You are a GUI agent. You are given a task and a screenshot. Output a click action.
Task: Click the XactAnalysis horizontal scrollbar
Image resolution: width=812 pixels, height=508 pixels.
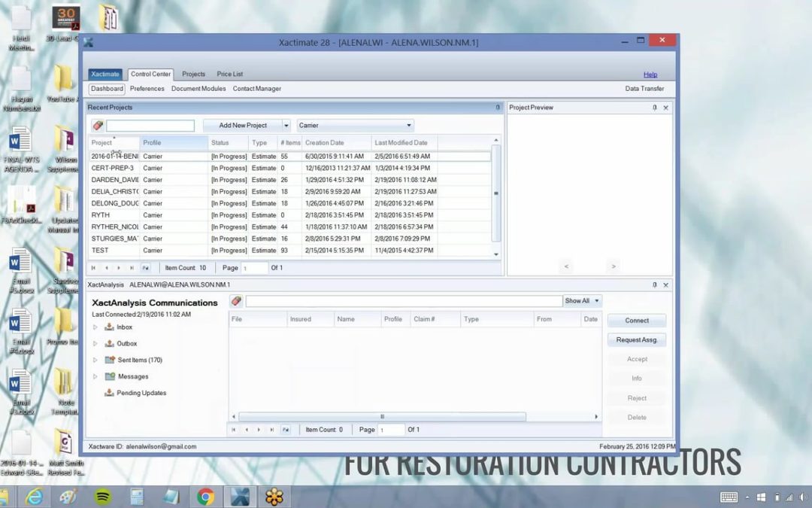(x=382, y=417)
